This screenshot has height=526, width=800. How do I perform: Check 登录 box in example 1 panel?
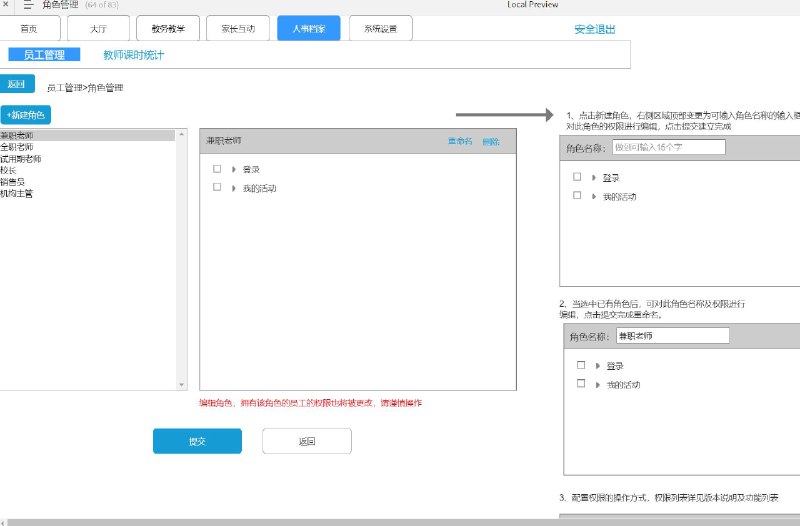click(x=577, y=177)
